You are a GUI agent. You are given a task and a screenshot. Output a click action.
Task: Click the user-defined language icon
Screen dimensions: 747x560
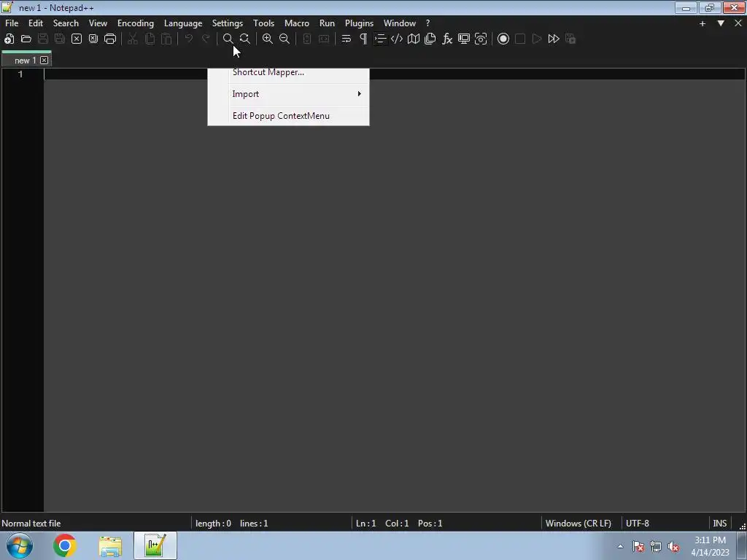point(397,39)
